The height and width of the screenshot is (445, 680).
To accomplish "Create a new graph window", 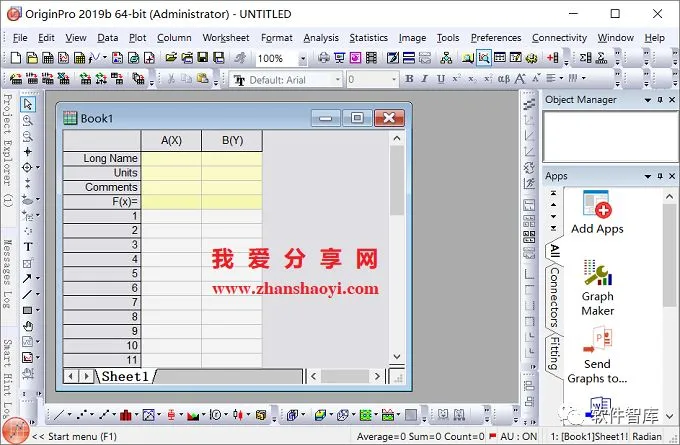I will tap(63, 58).
